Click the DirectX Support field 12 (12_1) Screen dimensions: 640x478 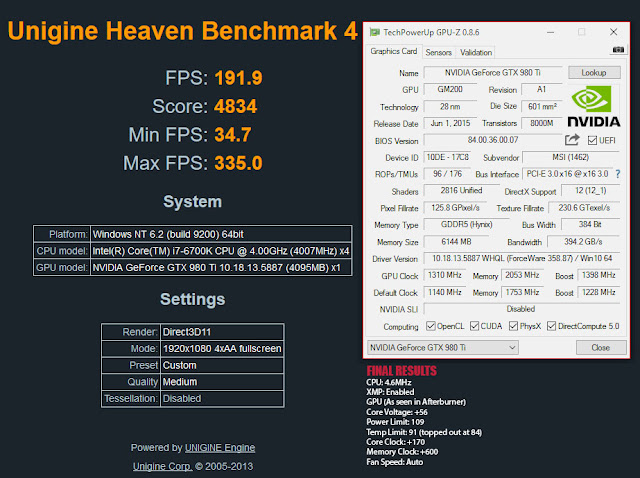click(x=591, y=191)
